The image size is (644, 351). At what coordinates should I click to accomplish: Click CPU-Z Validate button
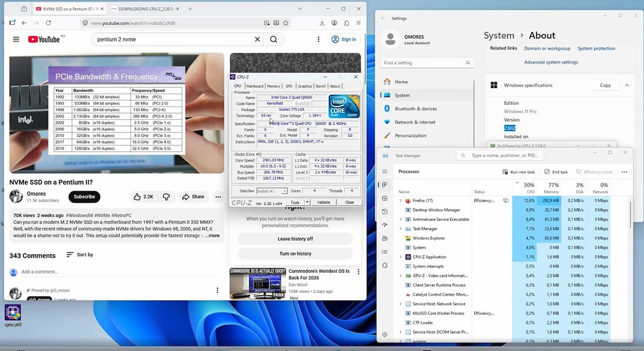pyautogui.click(x=324, y=202)
